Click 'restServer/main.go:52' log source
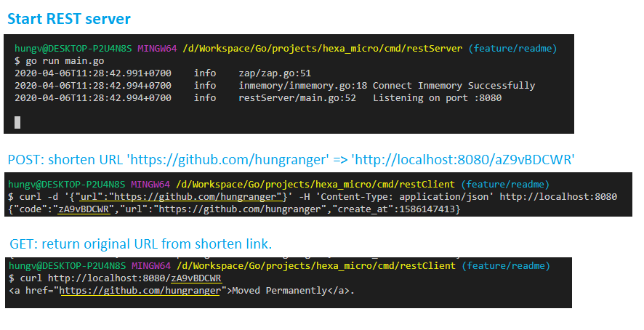 [297, 98]
